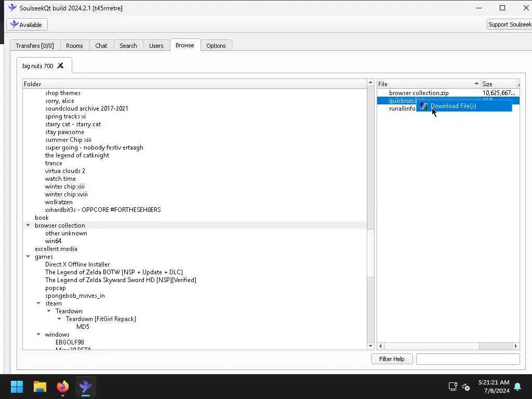Screen dimensions: 532x399
Task: Select the stay pawsome folder
Action: (64, 132)
